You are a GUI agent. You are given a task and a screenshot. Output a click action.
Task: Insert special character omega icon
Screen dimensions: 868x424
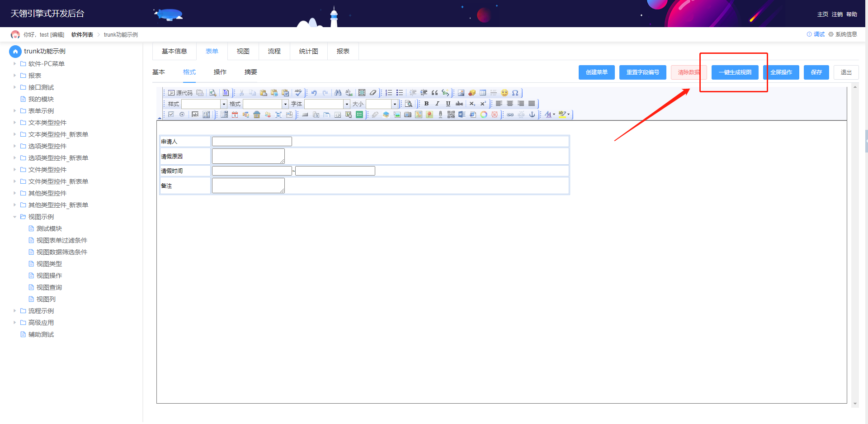(x=515, y=93)
